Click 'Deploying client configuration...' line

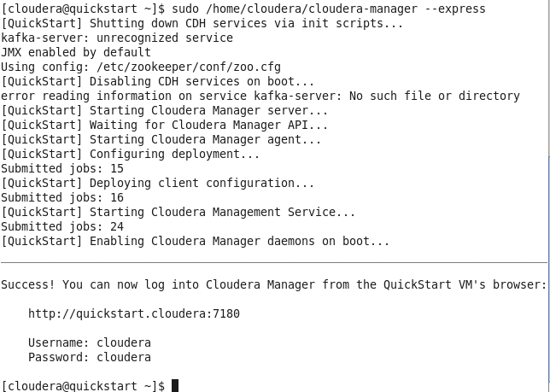(157, 184)
